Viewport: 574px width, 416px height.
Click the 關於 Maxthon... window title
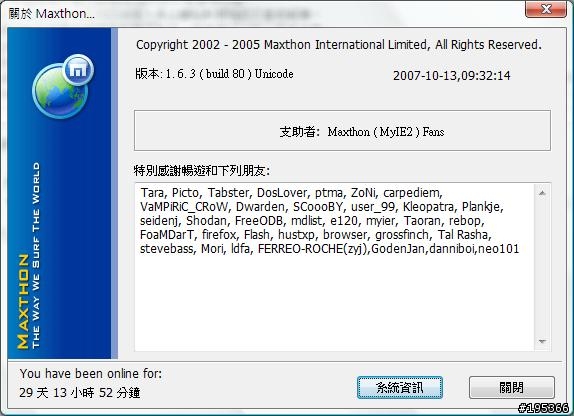(x=52, y=14)
